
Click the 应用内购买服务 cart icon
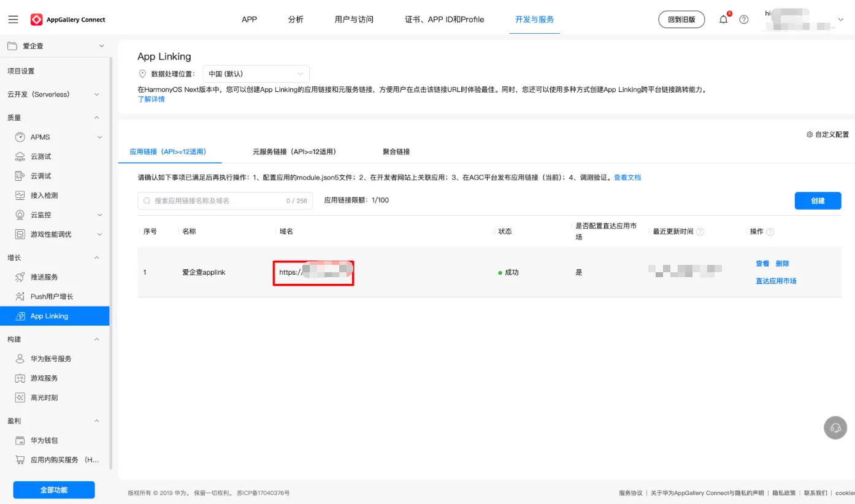20,460
